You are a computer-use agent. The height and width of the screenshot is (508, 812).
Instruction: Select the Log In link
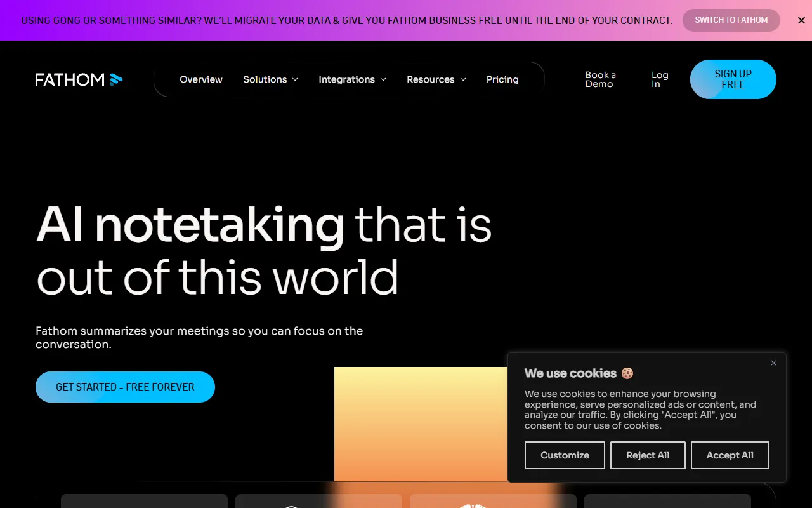point(660,79)
